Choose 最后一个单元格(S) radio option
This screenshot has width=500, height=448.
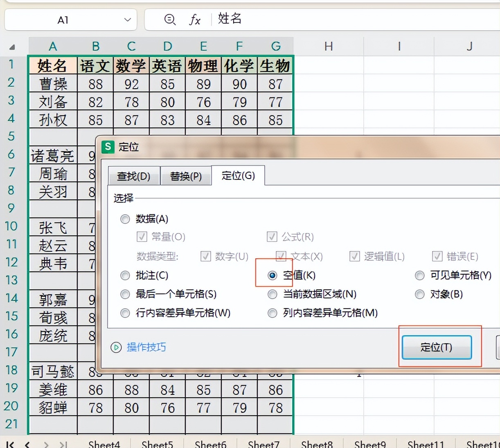(x=125, y=294)
